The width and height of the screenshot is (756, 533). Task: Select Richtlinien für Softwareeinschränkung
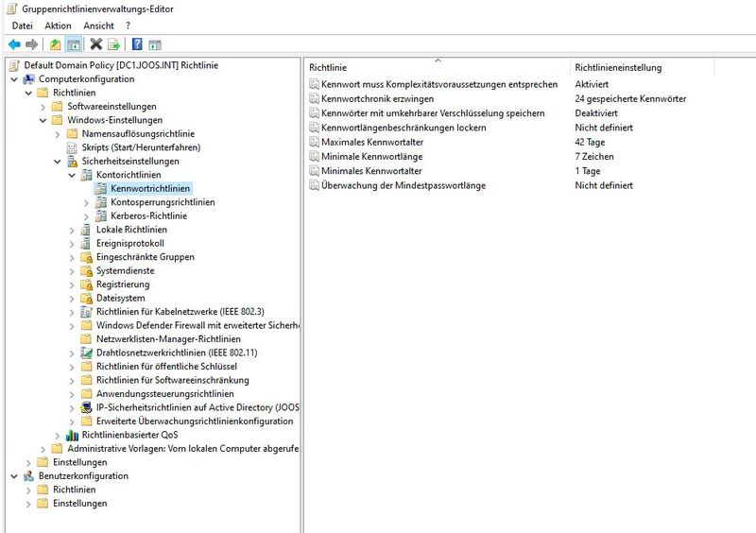pyautogui.click(x=173, y=380)
